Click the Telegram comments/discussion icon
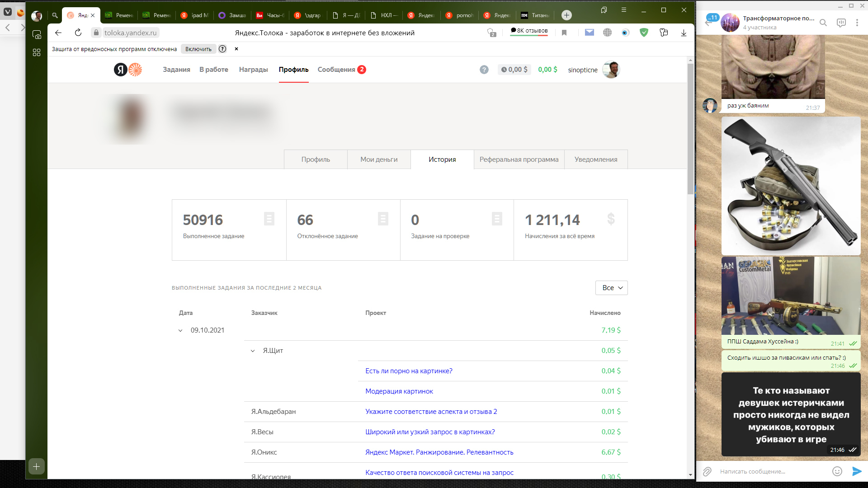Image resolution: width=868 pixels, height=488 pixels. click(x=841, y=23)
